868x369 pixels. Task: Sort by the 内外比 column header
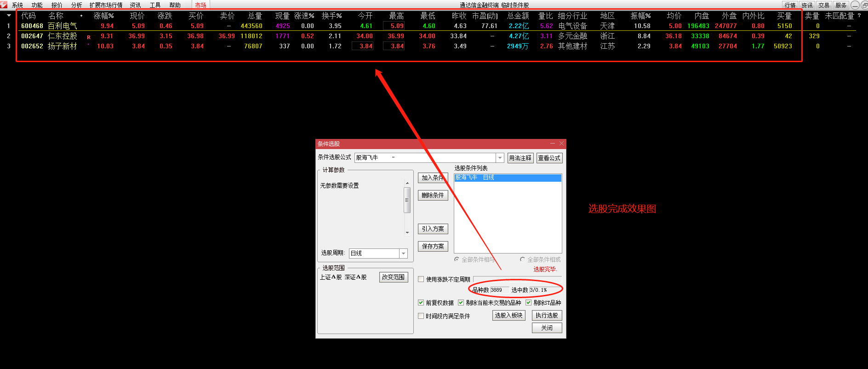(754, 16)
